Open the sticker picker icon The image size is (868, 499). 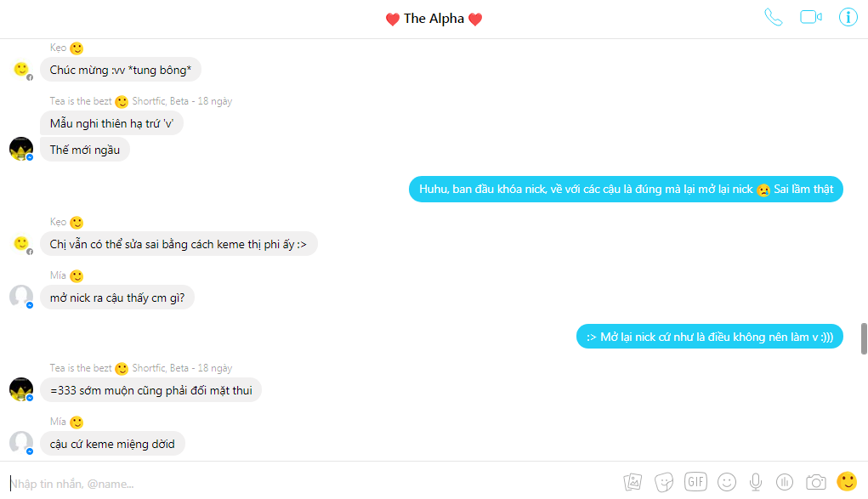coord(664,482)
